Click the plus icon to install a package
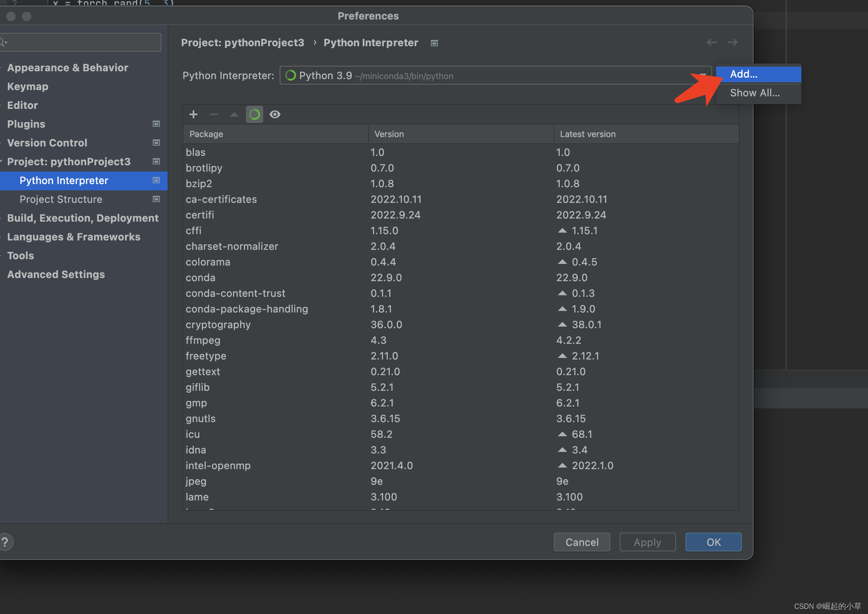868x614 pixels. click(193, 114)
